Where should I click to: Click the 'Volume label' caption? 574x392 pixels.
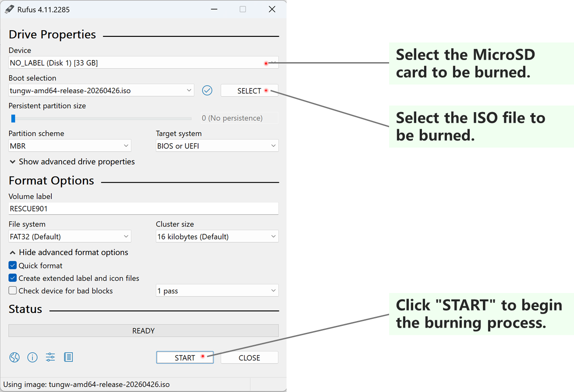point(30,196)
